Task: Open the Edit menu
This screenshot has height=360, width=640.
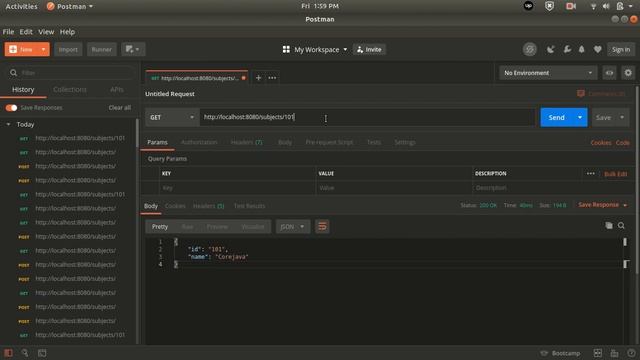Action: coord(26,32)
